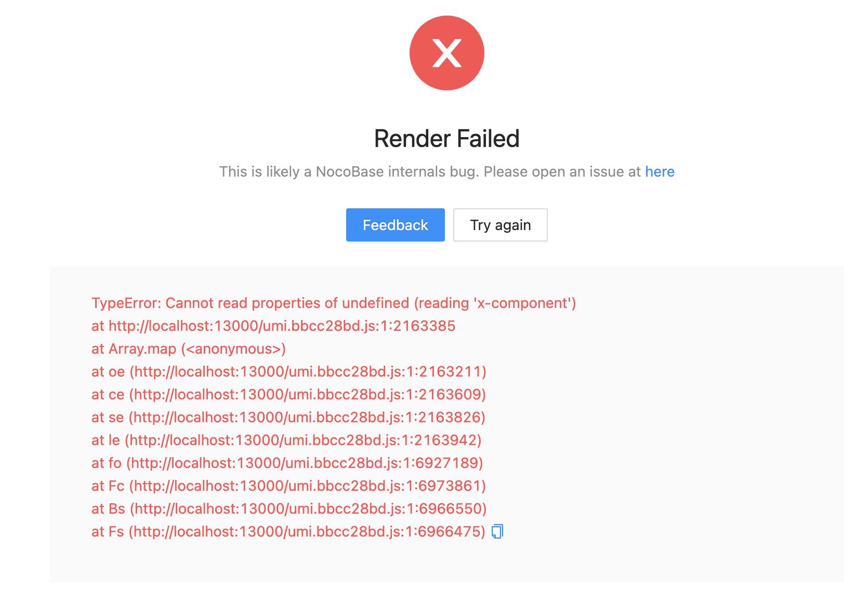Click the Feedback button
The height and width of the screenshot is (589, 868).
click(395, 224)
